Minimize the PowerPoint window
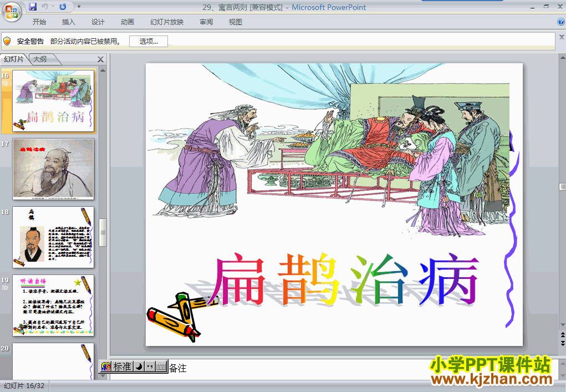Image resolution: width=566 pixels, height=392 pixels. [x=532, y=7]
